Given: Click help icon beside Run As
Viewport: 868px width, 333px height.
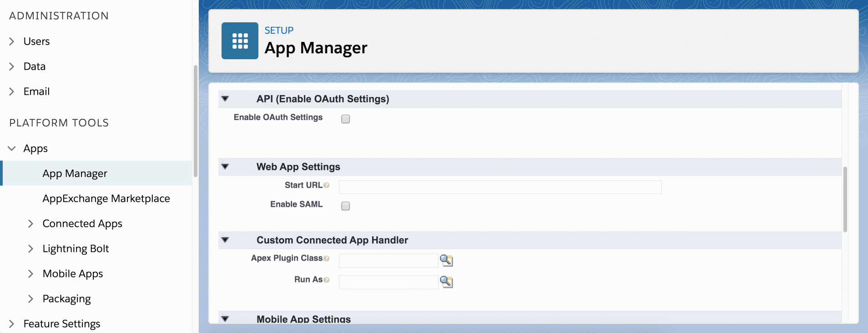Looking at the screenshot, I should [327, 280].
